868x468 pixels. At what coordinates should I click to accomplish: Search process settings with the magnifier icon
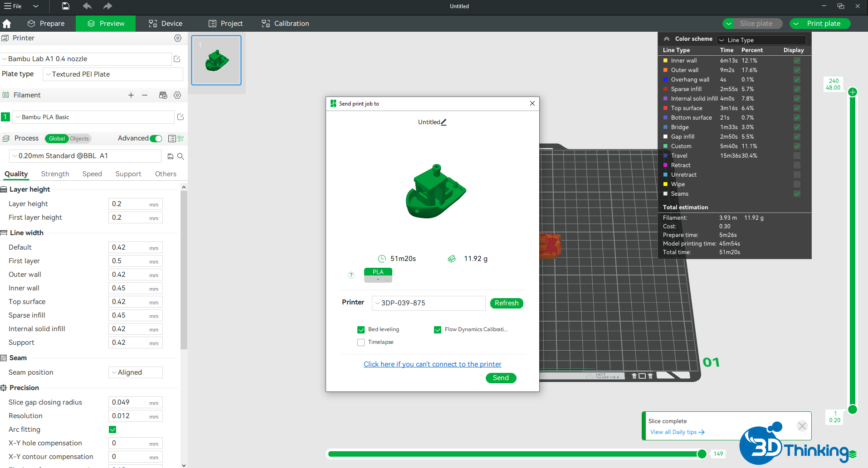click(180, 156)
